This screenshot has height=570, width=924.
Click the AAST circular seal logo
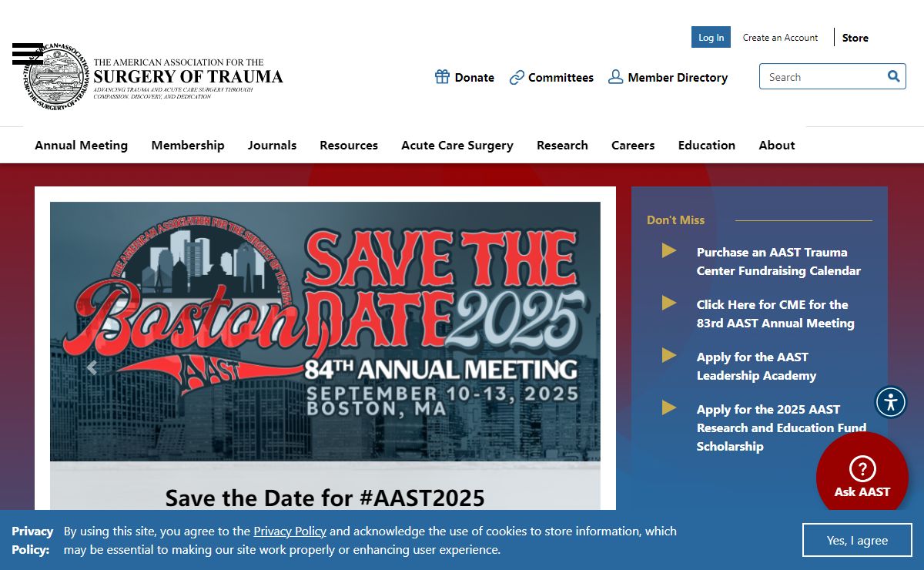click(56, 78)
